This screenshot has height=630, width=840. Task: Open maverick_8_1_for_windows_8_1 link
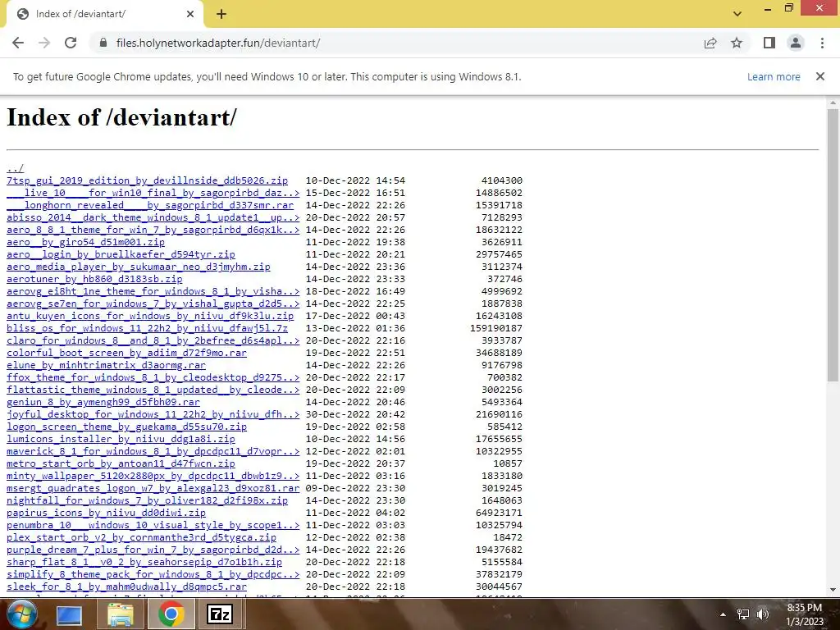[153, 452]
